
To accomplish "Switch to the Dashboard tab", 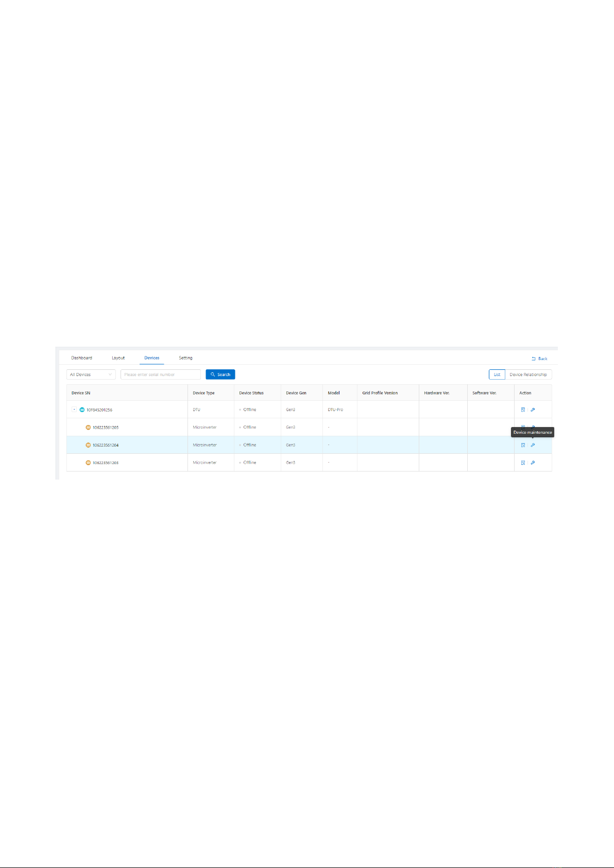I will (x=82, y=358).
